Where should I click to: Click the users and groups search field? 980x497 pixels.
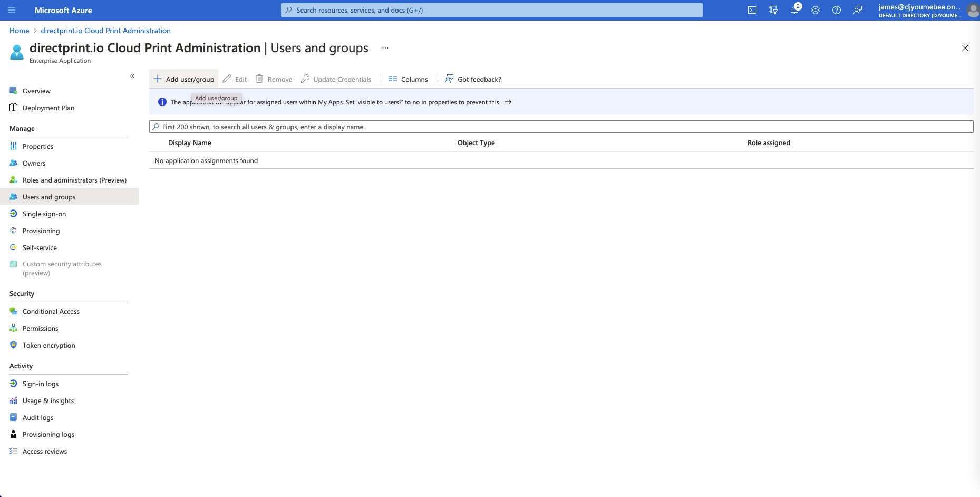561,127
